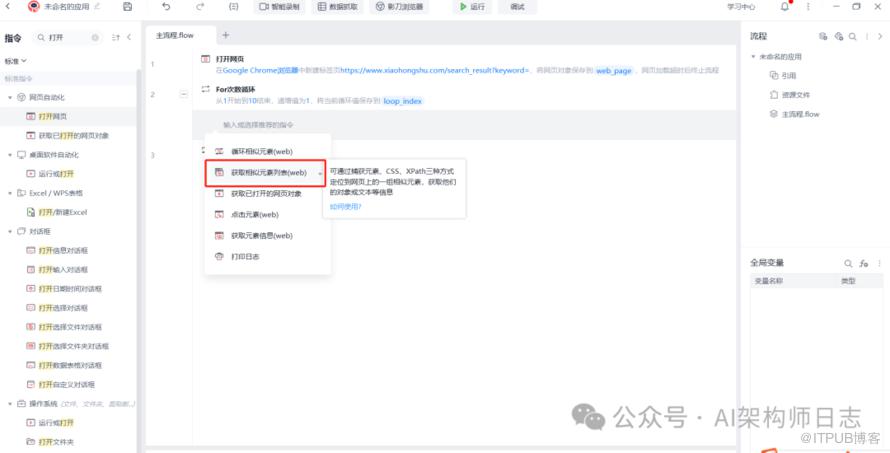Open the notification bell
The image size is (890, 453).
[x=784, y=6]
